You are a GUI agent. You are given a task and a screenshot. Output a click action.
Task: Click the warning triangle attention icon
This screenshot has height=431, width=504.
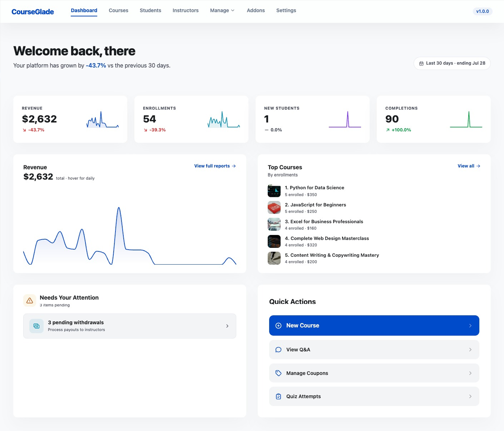(x=30, y=301)
